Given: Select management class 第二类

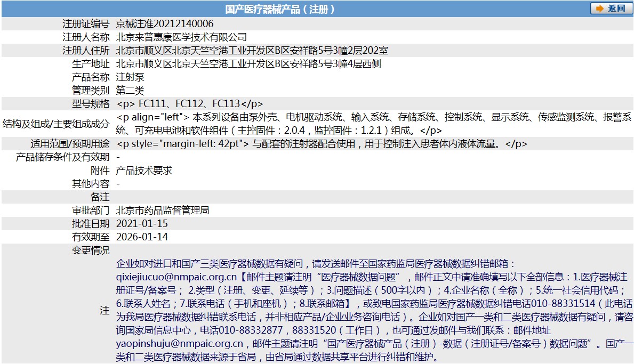Looking at the screenshot, I should tap(130, 91).
